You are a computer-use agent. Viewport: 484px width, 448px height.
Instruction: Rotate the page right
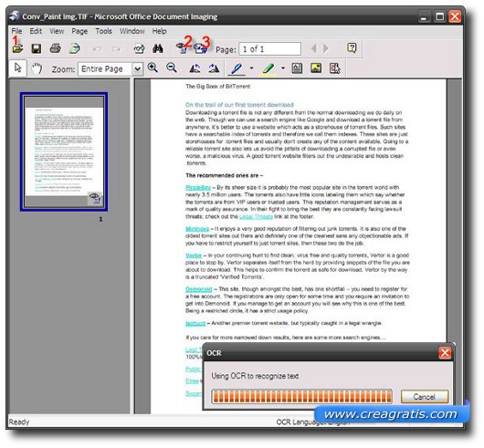point(214,68)
